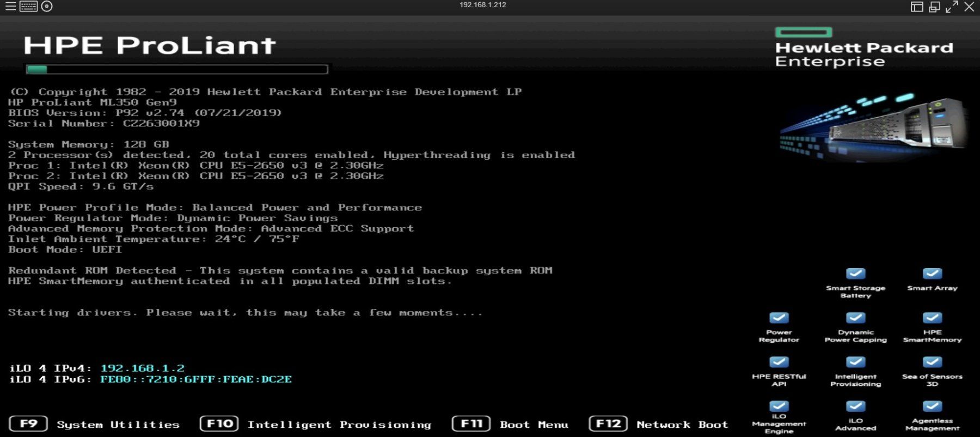980x437 pixels.
Task: Click the HP ProLiant ML350 Gen9 line
Action: click(93, 102)
